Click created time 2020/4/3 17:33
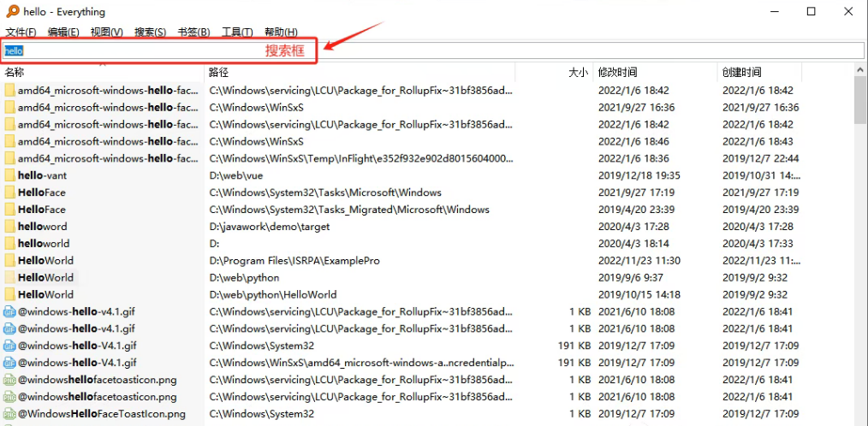868x426 pixels. coord(758,244)
